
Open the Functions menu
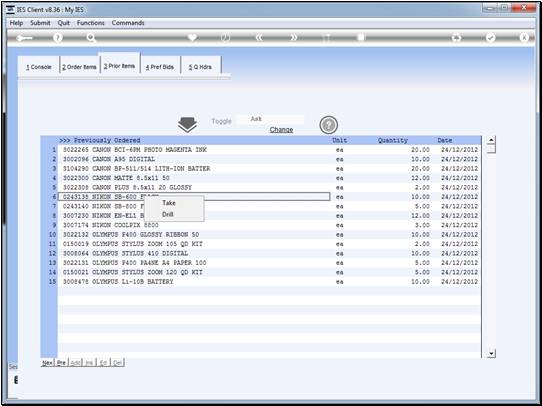click(91, 23)
